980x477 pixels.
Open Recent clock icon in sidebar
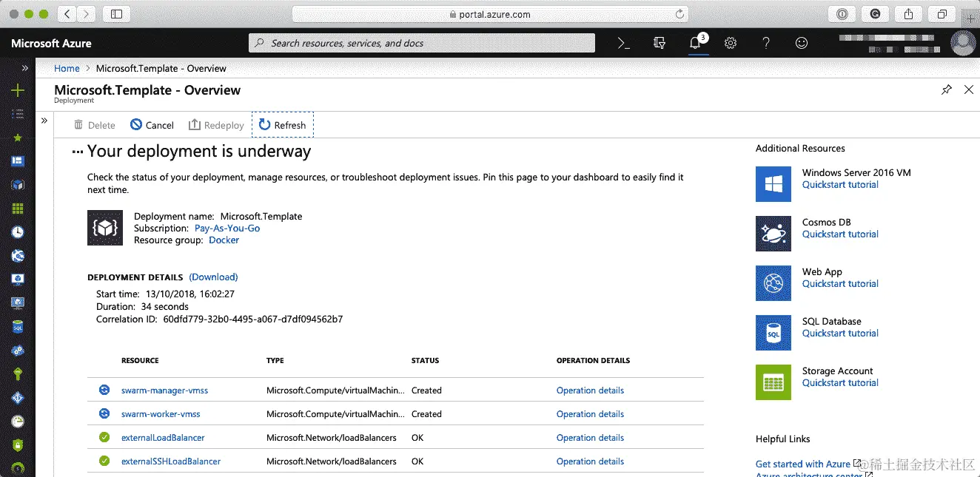coord(18,232)
